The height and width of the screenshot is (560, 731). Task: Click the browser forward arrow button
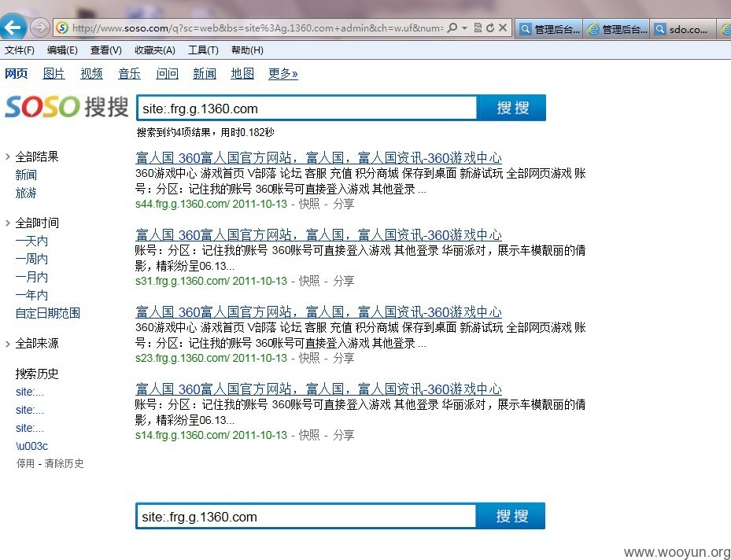click(40, 28)
